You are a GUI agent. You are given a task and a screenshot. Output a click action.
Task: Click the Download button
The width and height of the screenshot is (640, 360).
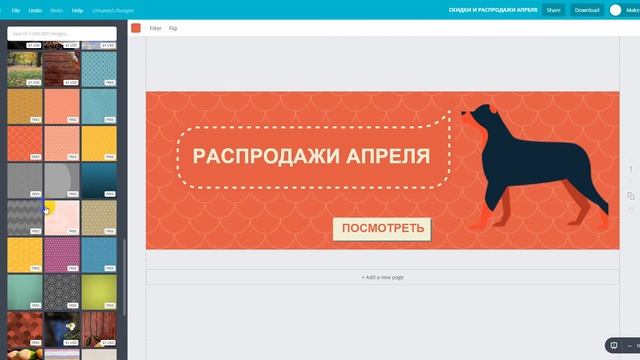click(x=587, y=10)
